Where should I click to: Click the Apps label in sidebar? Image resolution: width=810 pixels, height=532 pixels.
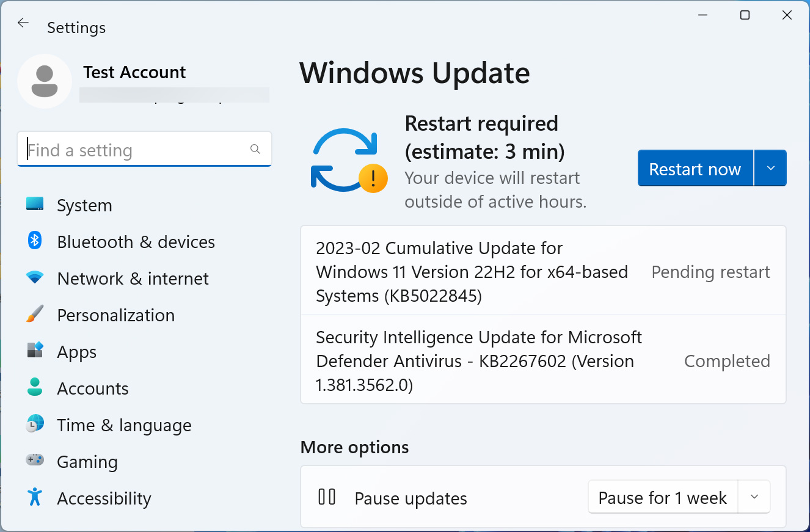pos(76,352)
